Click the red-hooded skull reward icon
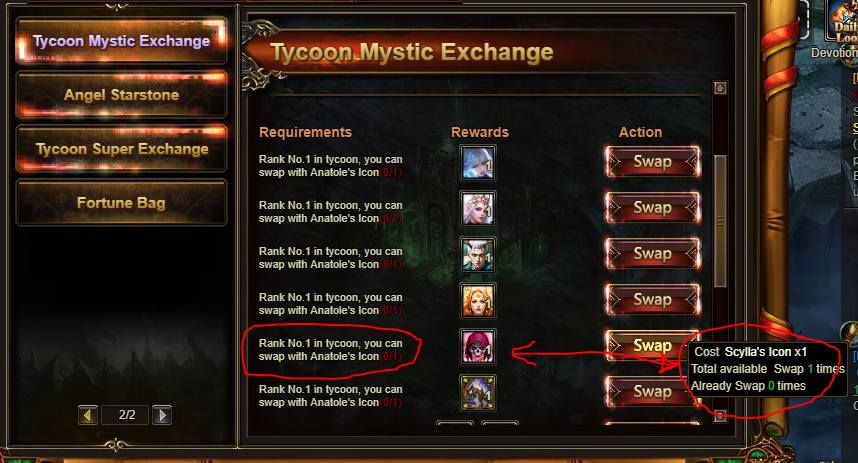The height and width of the screenshot is (463, 858). tap(478, 346)
